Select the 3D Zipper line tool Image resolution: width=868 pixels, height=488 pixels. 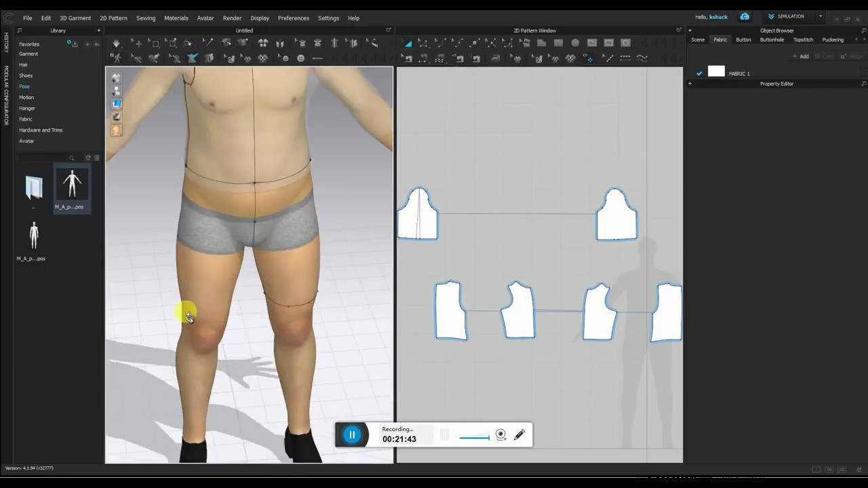point(317,58)
